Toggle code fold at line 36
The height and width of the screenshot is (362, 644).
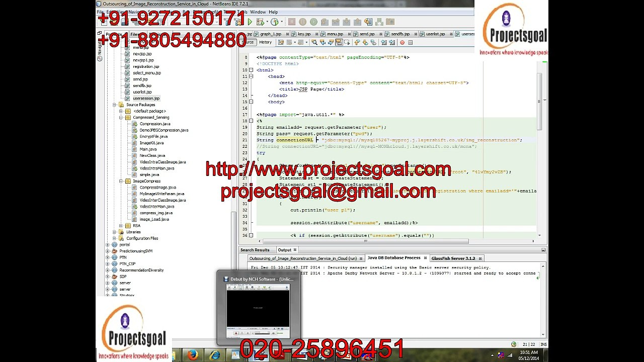pos(251,235)
